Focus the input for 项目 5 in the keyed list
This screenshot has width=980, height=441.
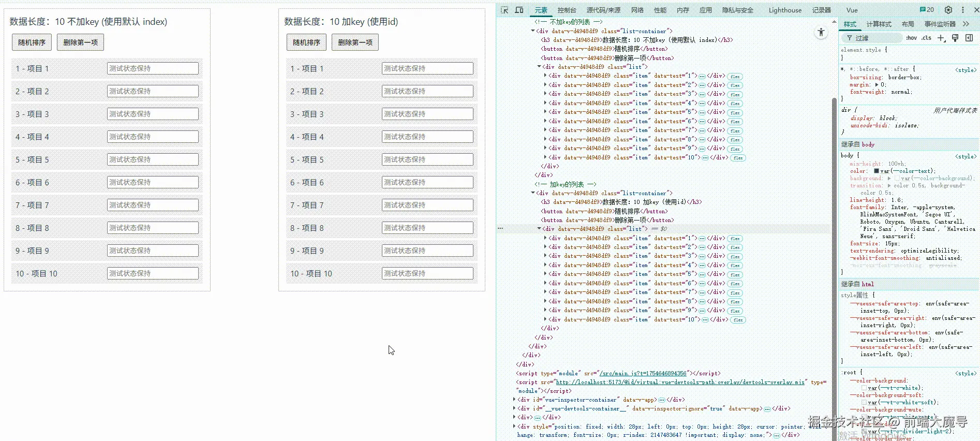(x=427, y=159)
